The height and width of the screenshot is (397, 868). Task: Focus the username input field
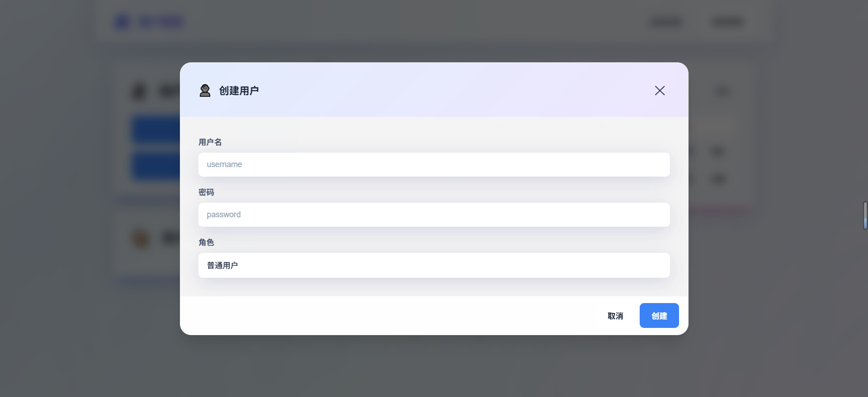pos(434,164)
